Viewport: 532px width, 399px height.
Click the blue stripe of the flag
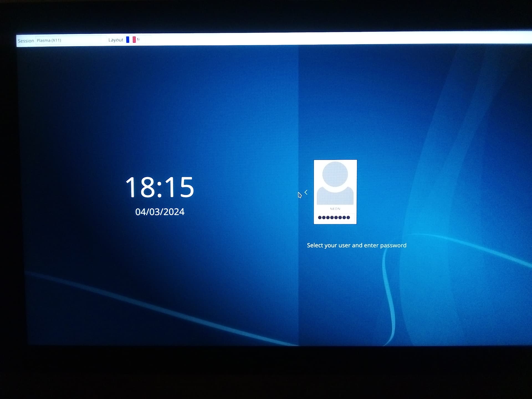[128, 40]
